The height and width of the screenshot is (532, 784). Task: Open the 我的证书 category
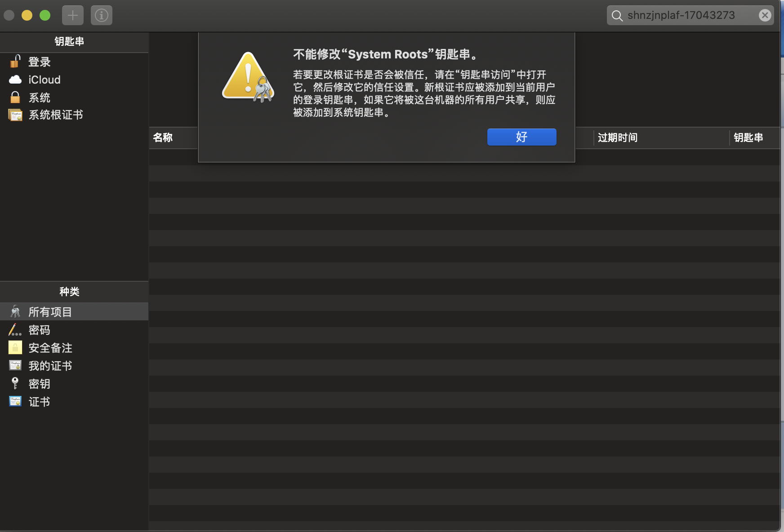(50, 366)
